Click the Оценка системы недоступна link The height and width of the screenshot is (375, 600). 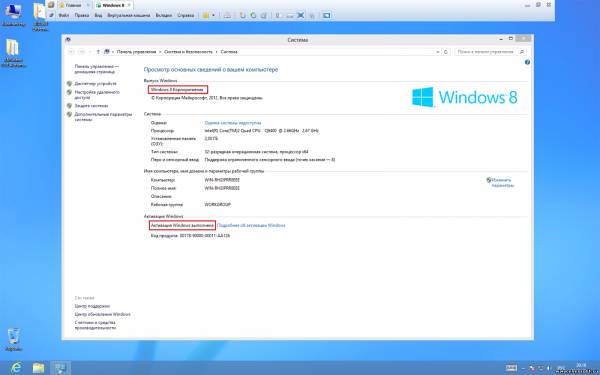click(233, 123)
